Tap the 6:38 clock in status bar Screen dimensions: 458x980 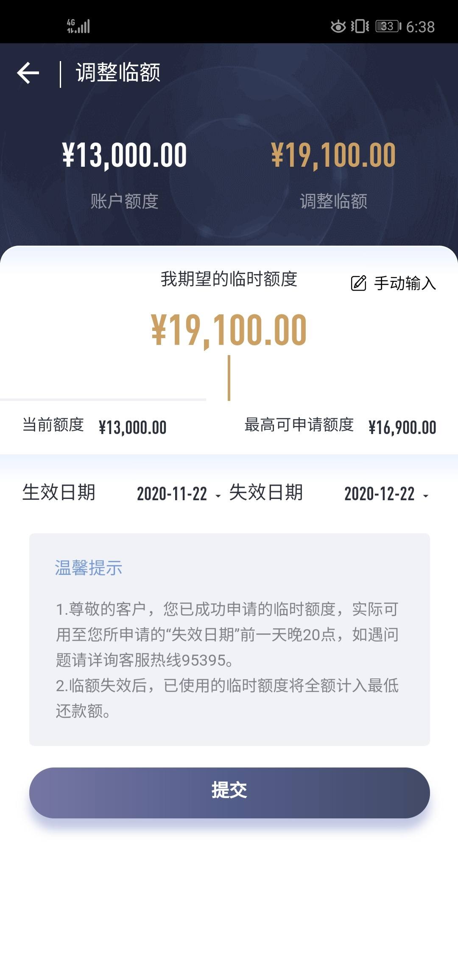pos(420,27)
